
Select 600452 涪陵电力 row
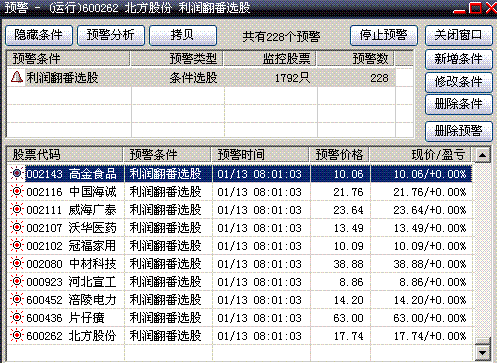240,300
